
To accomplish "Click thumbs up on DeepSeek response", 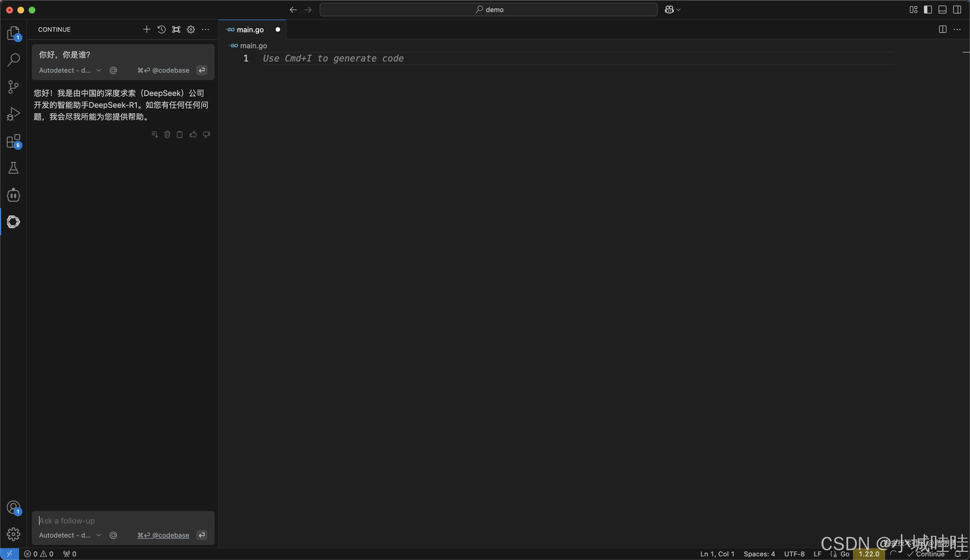I will 193,134.
